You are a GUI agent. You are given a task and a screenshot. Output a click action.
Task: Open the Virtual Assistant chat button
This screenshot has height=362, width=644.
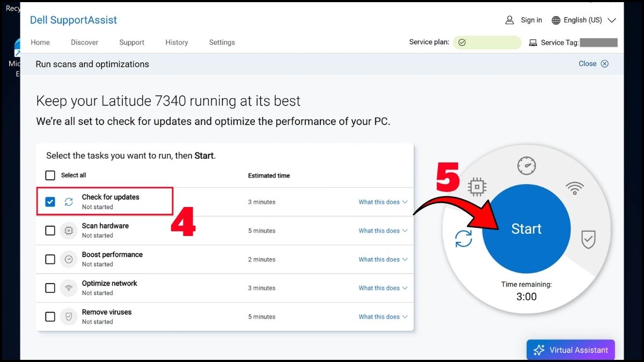[x=571, y=350]
